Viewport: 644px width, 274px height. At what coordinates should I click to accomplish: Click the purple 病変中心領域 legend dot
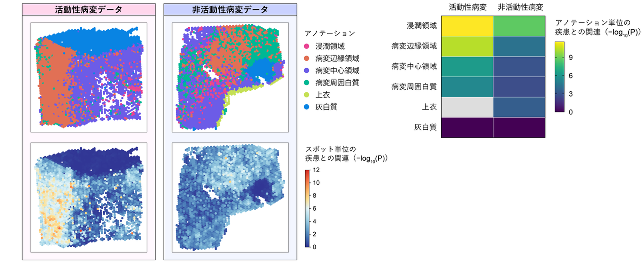click(307, 70)
